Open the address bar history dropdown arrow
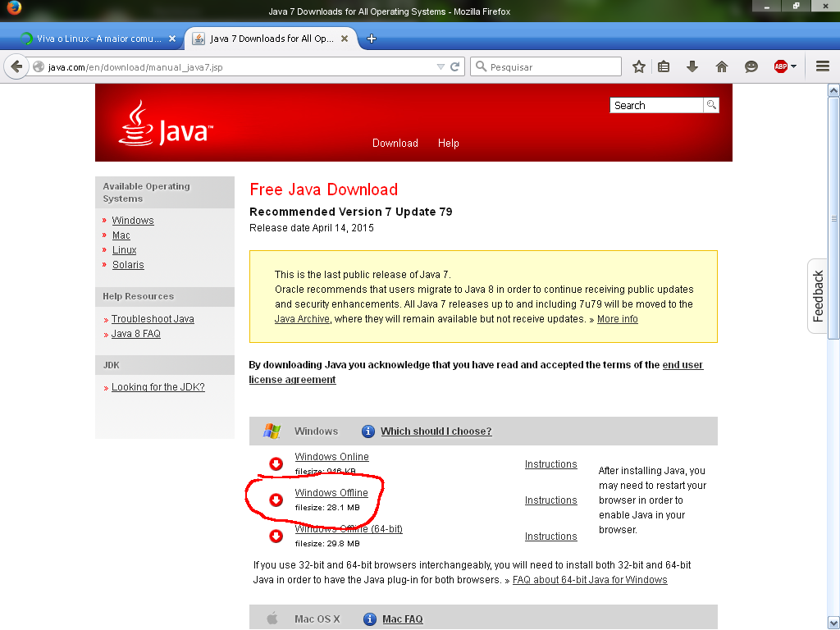The width and height of the screenshot is (840, 630). coord(441,67)
